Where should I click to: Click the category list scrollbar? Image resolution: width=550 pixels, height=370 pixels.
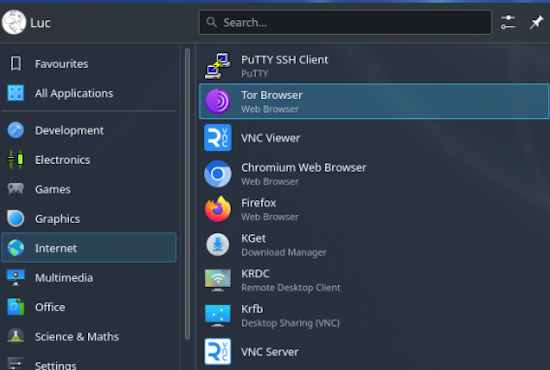(187, 194)
